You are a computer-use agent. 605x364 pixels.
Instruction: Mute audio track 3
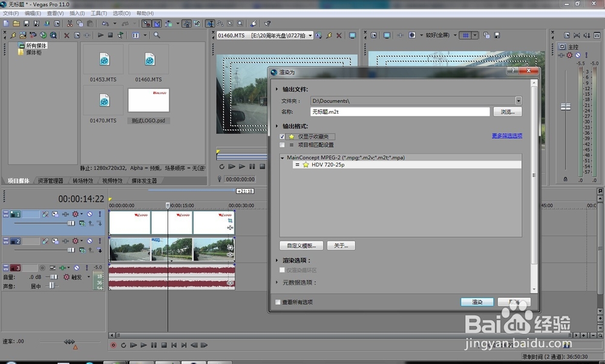(77, 268)
